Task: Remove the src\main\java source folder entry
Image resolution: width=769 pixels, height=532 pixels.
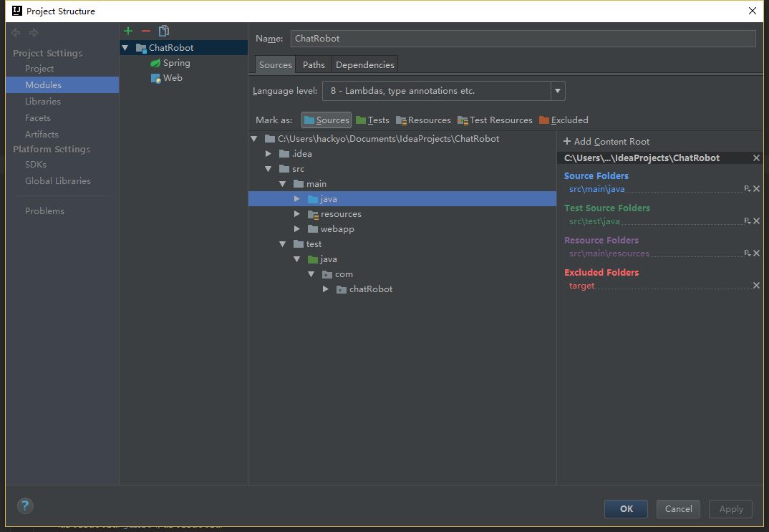Action: click(756, 189)
